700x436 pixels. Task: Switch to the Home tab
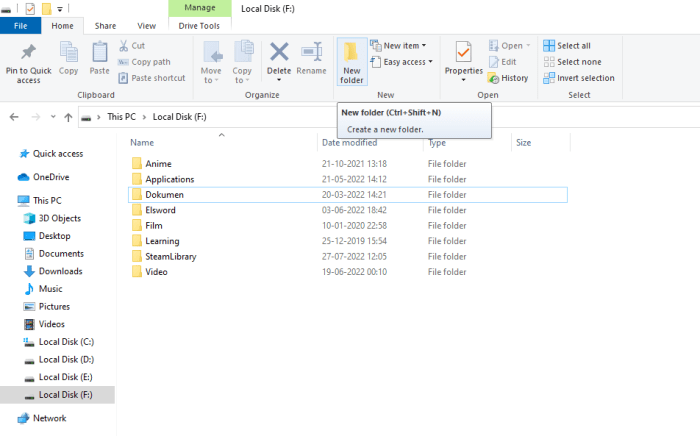62,26
